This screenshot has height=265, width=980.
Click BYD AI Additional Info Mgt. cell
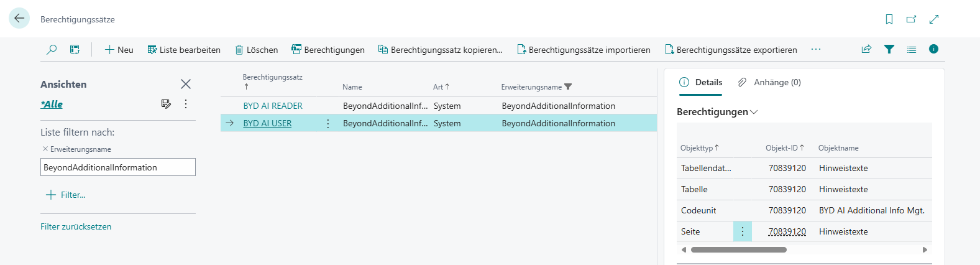pyautogui.click(x=872, y=210)
